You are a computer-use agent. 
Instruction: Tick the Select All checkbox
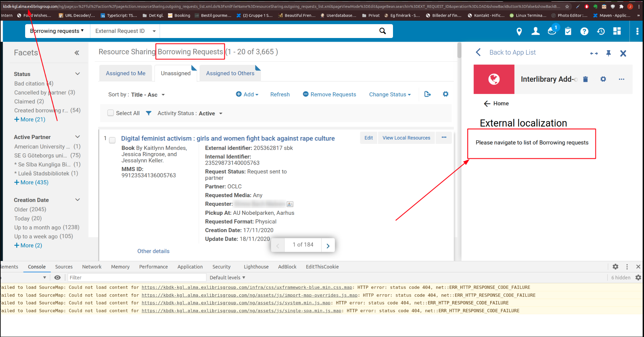[x=110, y=113]
